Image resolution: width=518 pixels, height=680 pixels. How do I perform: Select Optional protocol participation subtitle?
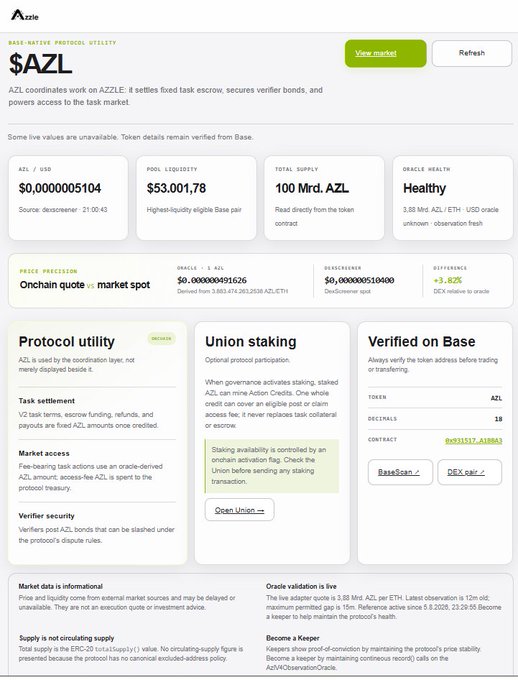[x=247, y=360]
